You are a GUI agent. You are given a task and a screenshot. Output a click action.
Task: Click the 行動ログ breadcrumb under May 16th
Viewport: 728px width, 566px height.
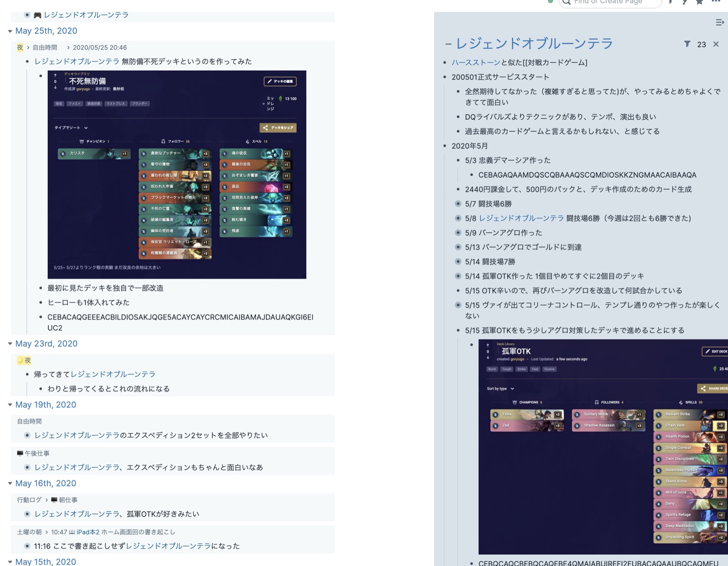[x=29, y=500]
